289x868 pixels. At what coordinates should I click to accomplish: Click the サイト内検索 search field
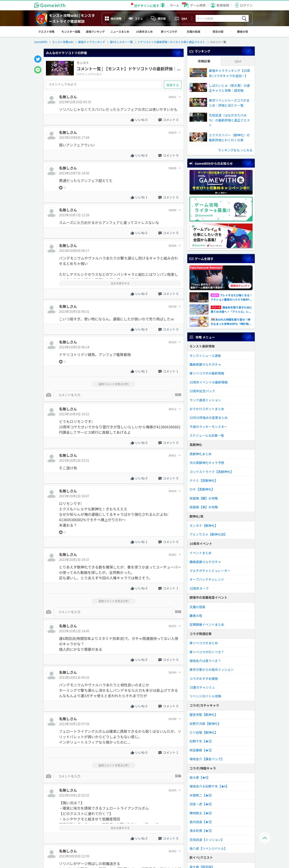click(x=218, y=18)
